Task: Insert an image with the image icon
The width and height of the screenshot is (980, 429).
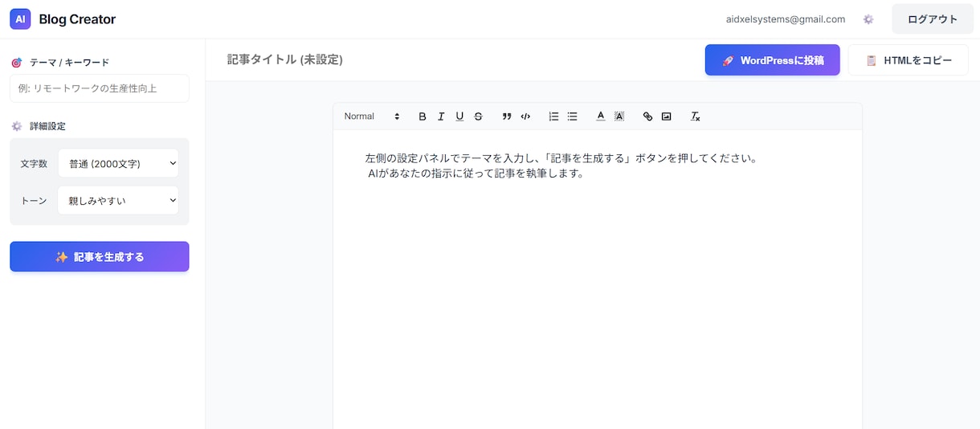Action: [x=666, y=116]
